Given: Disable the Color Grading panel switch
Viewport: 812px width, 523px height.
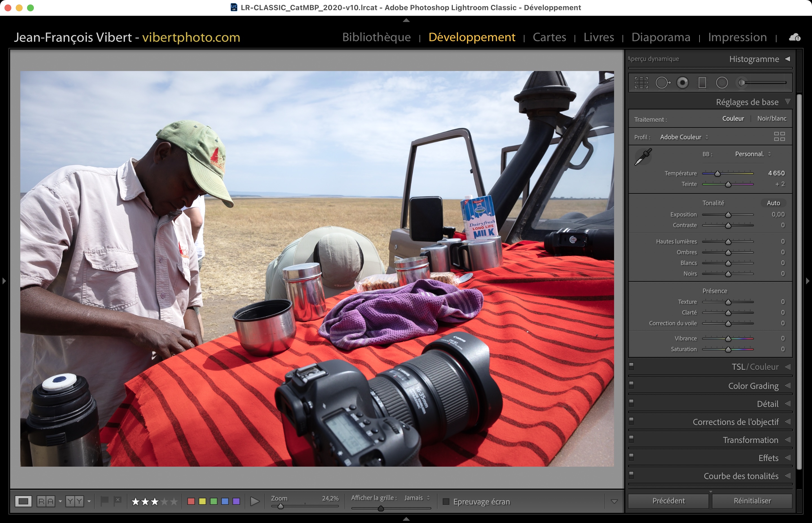Looking at the screenshot, I should tap(631, 385).
